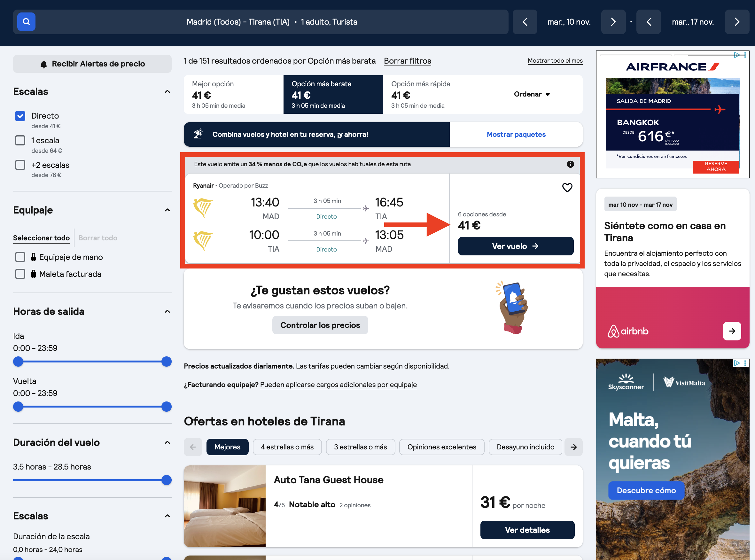Click Controlar los precios button

pos(320,325)
